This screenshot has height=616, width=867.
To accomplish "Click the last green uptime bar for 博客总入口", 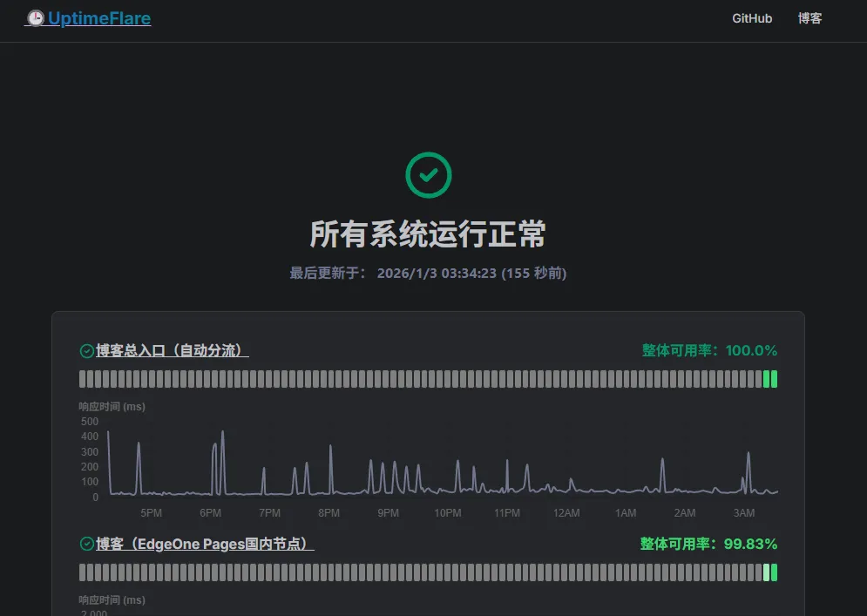I will click(774, 379).
